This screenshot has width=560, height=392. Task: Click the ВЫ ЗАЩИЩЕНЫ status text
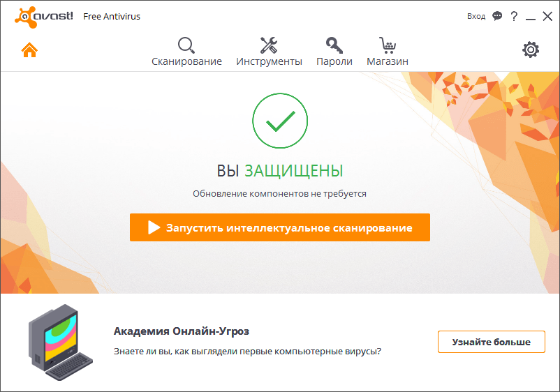[280, 170]
